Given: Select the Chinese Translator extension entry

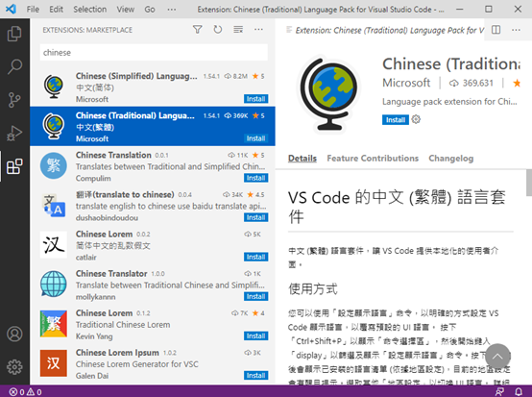Looking at the screenshot, I should (153, 285).
